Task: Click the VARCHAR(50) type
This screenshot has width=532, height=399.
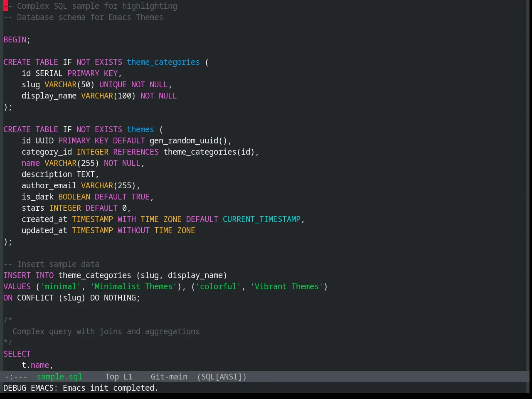Action: (69, 85)
